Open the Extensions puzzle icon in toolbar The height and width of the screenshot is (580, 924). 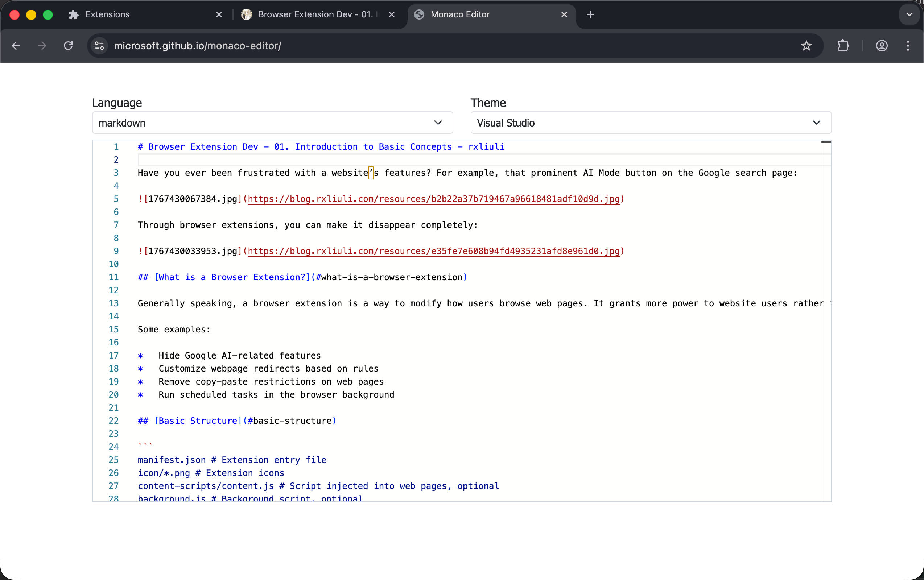click(843, 46)
